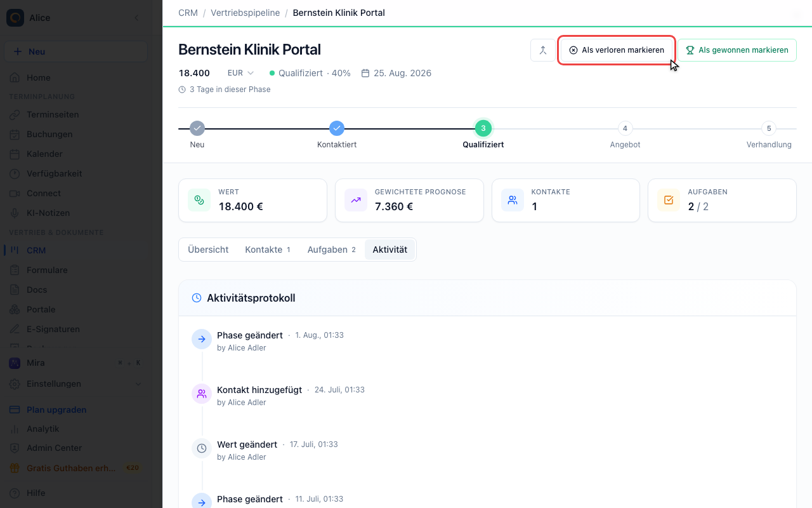
Task: Open KI-Notizen in the sidebar
Action: 75,213
